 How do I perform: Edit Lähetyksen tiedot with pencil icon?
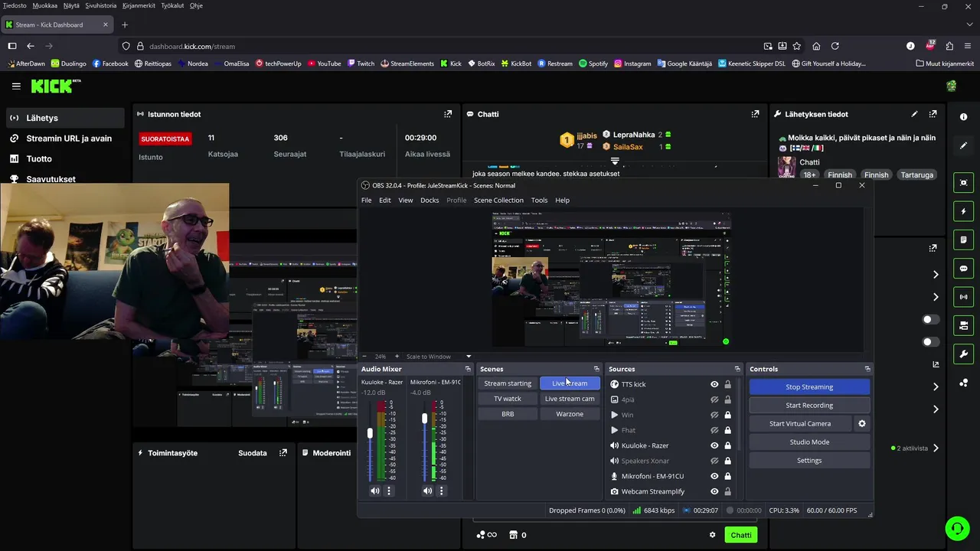(x=914, y=114)
